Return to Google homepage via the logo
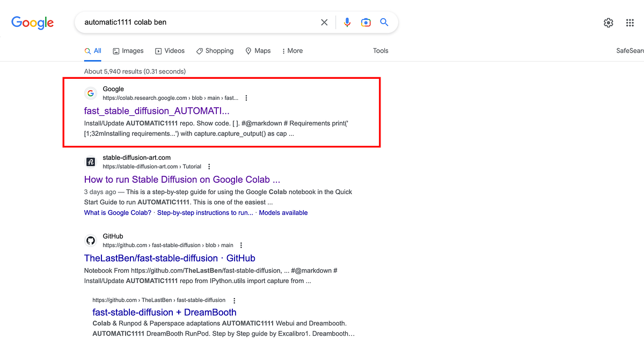 (x=32, y=23)
